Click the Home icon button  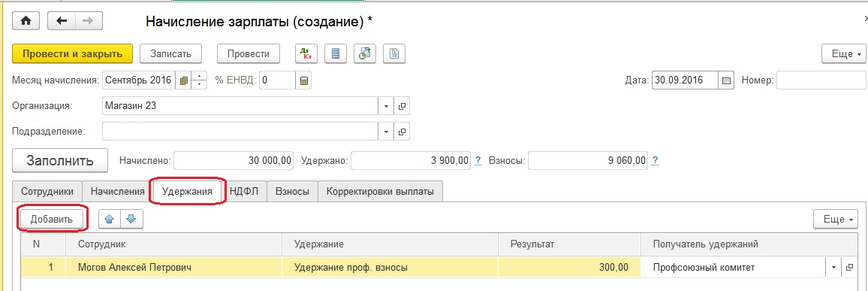tap(27, 21)
